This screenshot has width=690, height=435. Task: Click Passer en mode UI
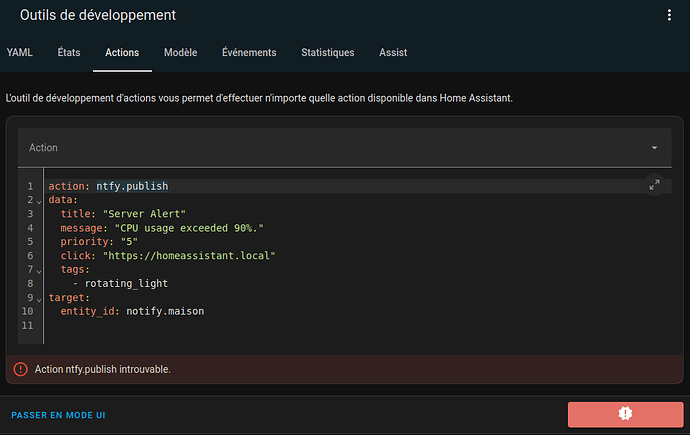(x=58, y=414)
